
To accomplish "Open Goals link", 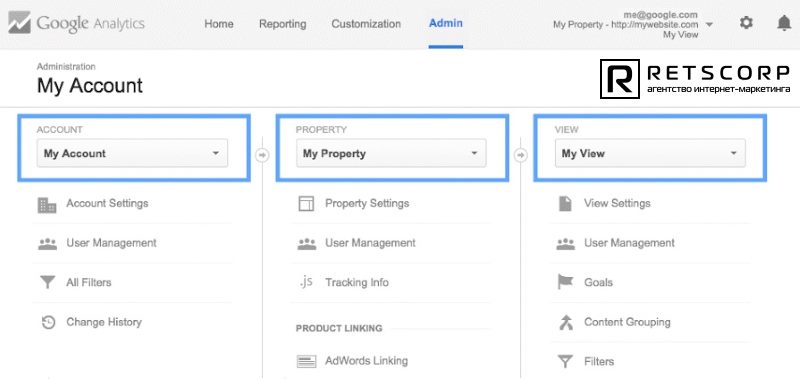I will point(598,282).
